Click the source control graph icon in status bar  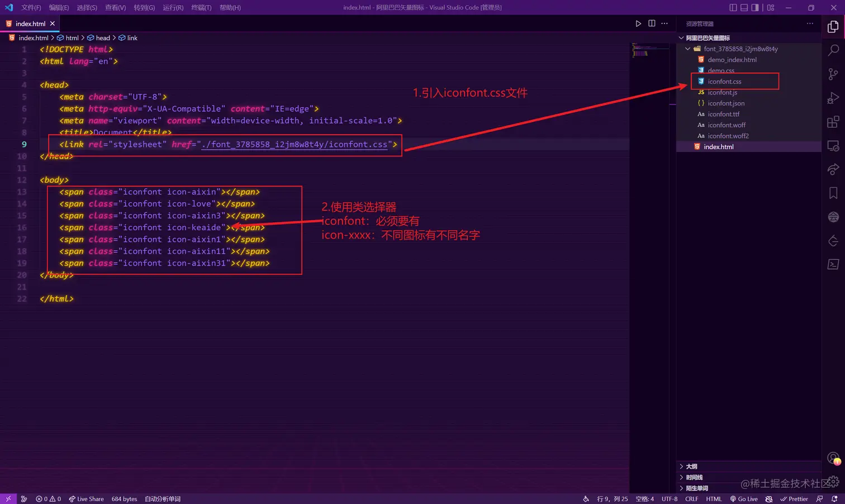pos(24,499)
